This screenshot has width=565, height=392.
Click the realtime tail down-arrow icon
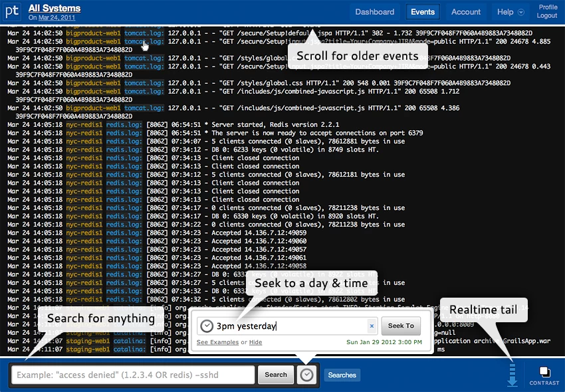[x=512, y=375]
